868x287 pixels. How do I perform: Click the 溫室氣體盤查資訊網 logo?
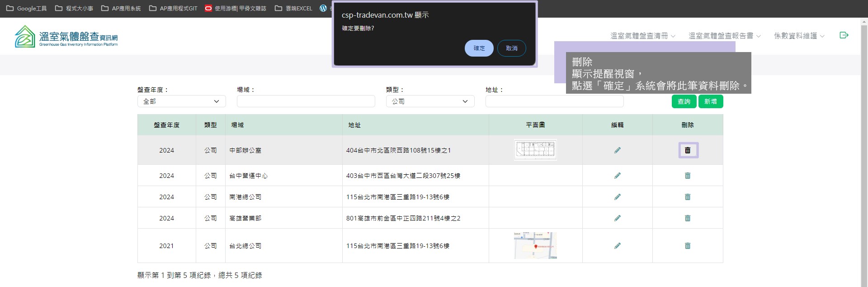pyautogui.click(x=66, y=37)
